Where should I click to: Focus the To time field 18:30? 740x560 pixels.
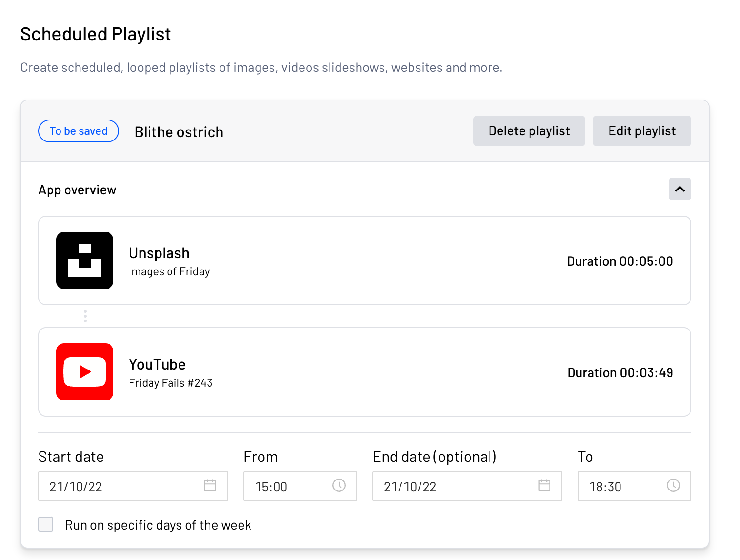(634, 486)
